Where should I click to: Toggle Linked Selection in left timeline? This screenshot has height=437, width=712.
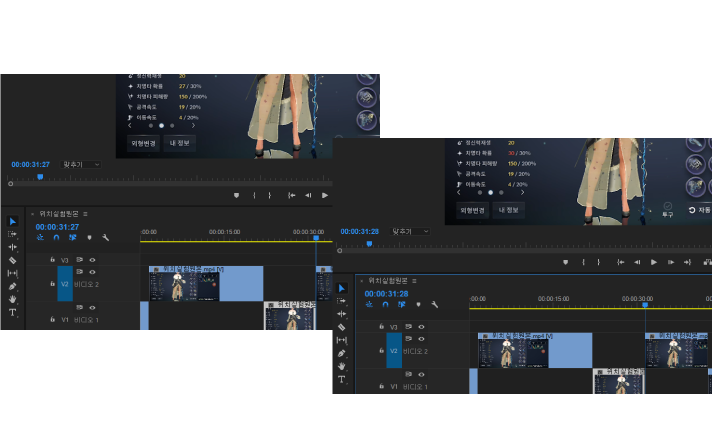point(73,238)
